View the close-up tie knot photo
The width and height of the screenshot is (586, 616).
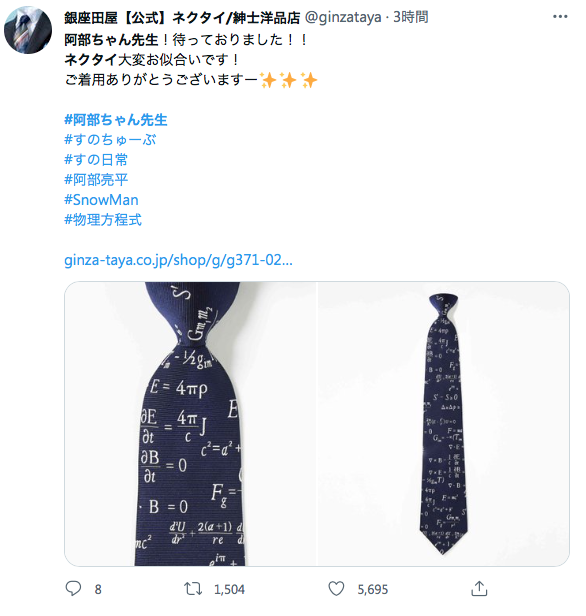190,424
